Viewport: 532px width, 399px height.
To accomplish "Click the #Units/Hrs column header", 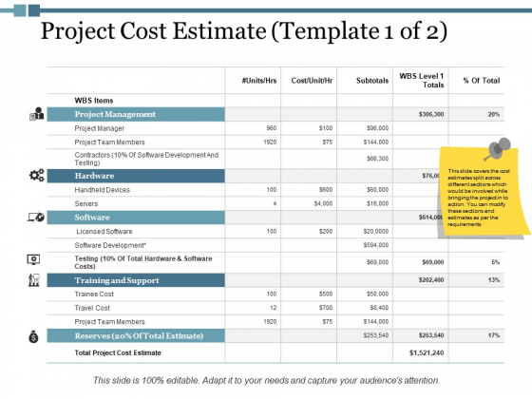I will tap(259, 81).
